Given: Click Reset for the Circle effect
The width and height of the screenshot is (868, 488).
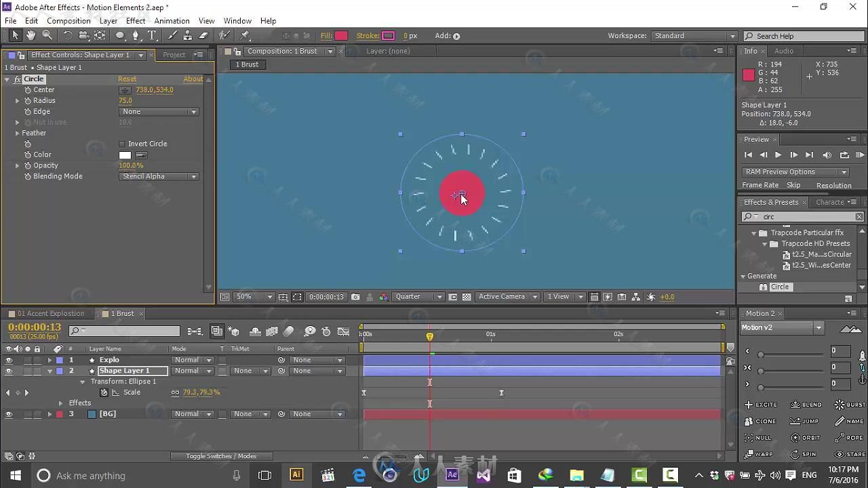Looking at the screenshot, I should click(127, 79).
